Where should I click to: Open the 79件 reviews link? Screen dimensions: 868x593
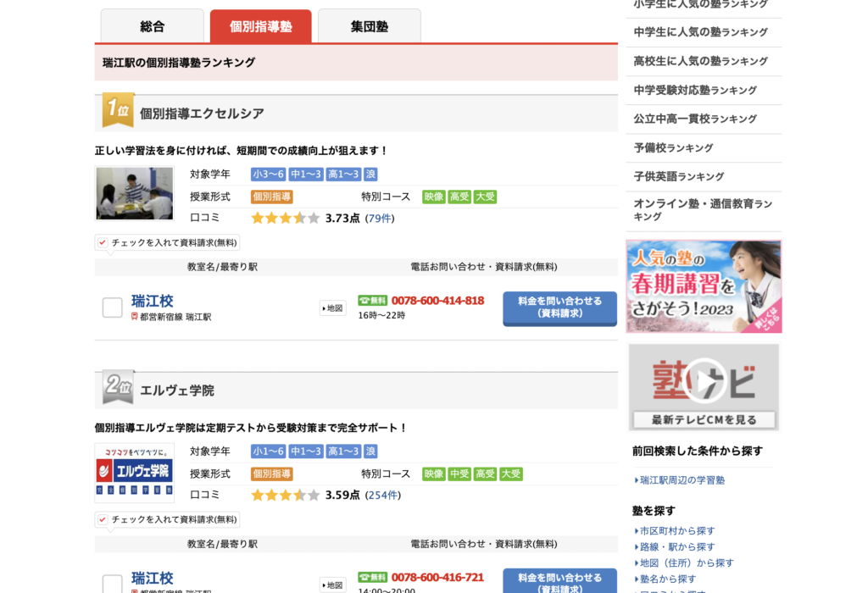pos(380,219)
